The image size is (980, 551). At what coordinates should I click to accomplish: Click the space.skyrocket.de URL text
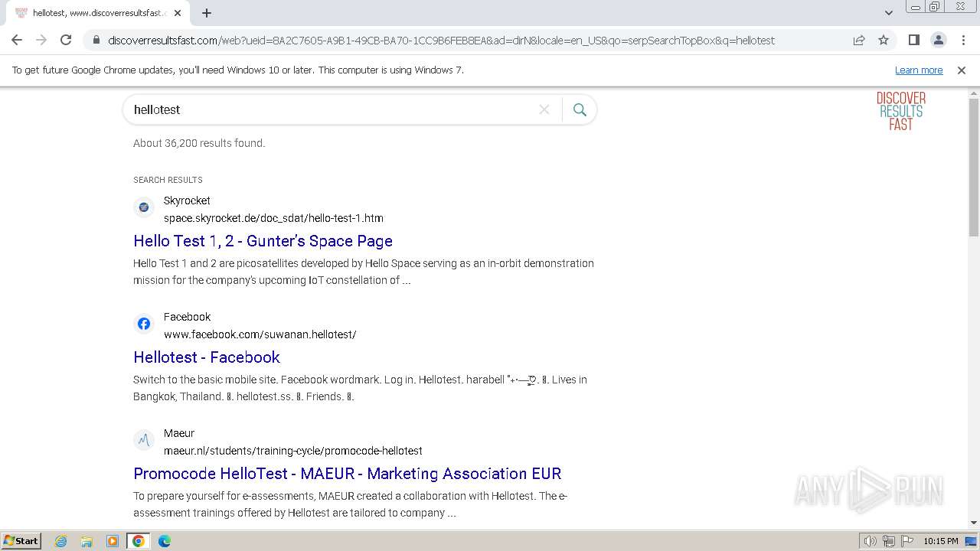(273, 218)
